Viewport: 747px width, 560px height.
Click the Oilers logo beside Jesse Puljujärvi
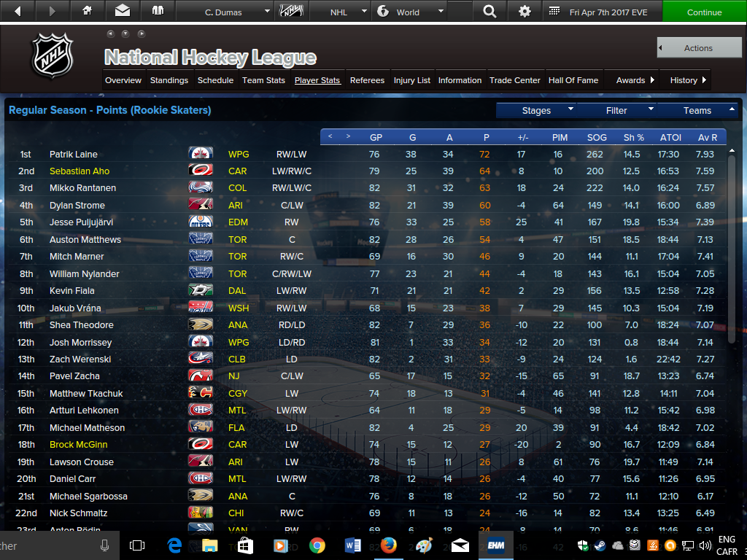tap(201, 222)
